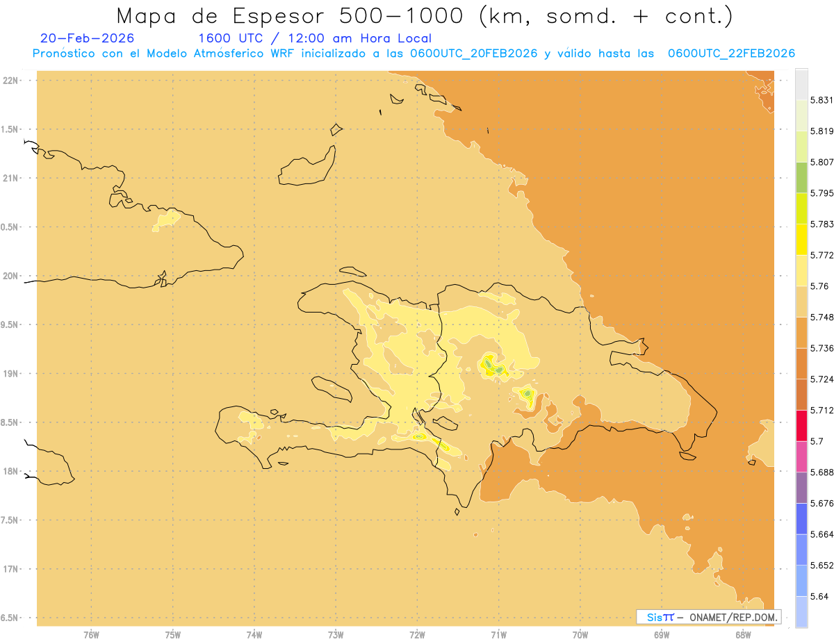Click the 74W longitude label

click(254, 634)
